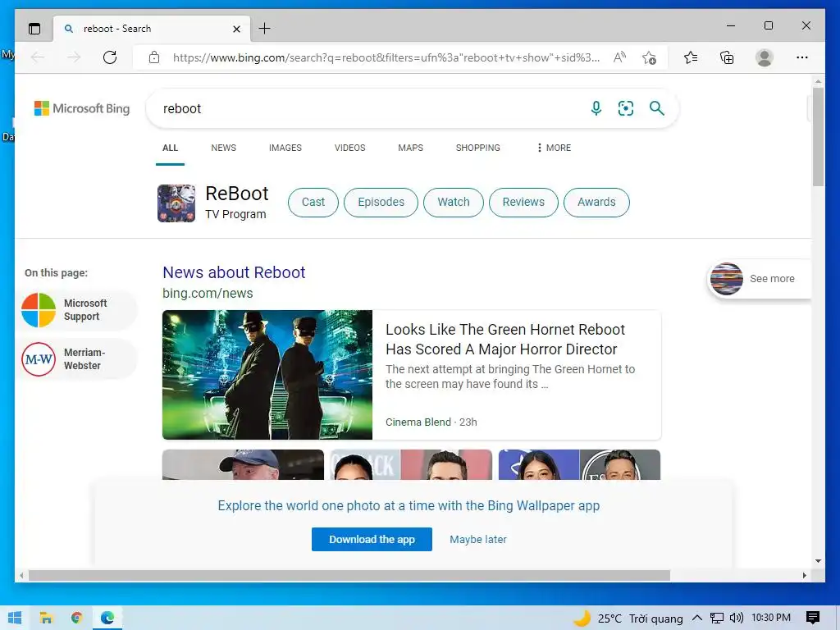Open the Read aloud icon
Image resolution: width=840 pixels, height=630 pixels.
click(x=619, y=57)
